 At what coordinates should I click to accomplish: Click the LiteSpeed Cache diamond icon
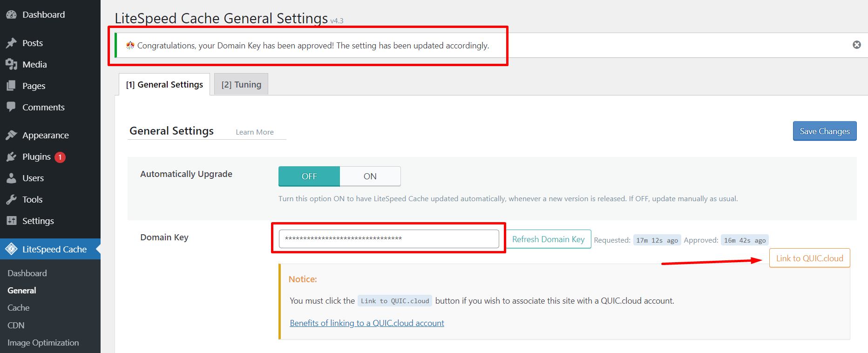click(11, 249)
